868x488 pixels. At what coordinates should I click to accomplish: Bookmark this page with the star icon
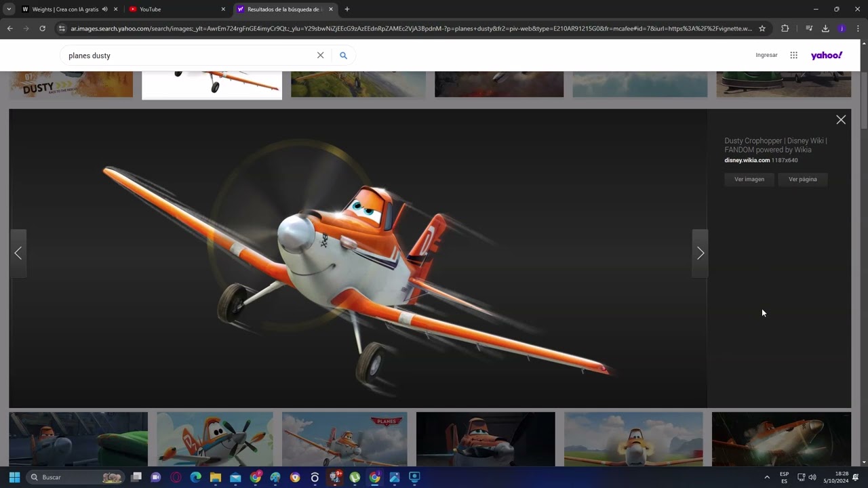(762, 28)
